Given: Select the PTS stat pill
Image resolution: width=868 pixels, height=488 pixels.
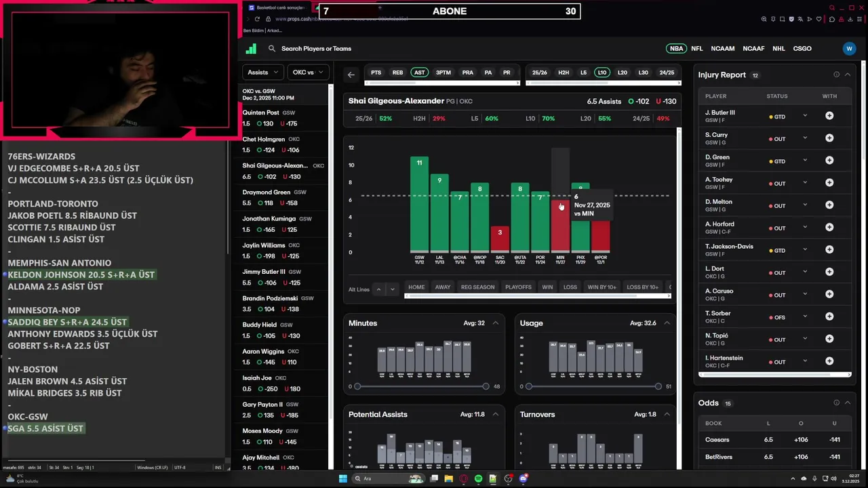Looking at the screenshot, I should (x=376, y=73).
